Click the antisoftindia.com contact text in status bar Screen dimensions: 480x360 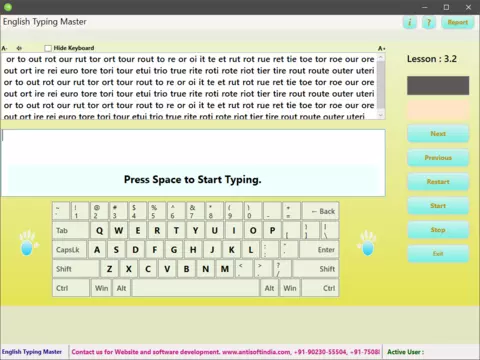[x=225, y=352]
